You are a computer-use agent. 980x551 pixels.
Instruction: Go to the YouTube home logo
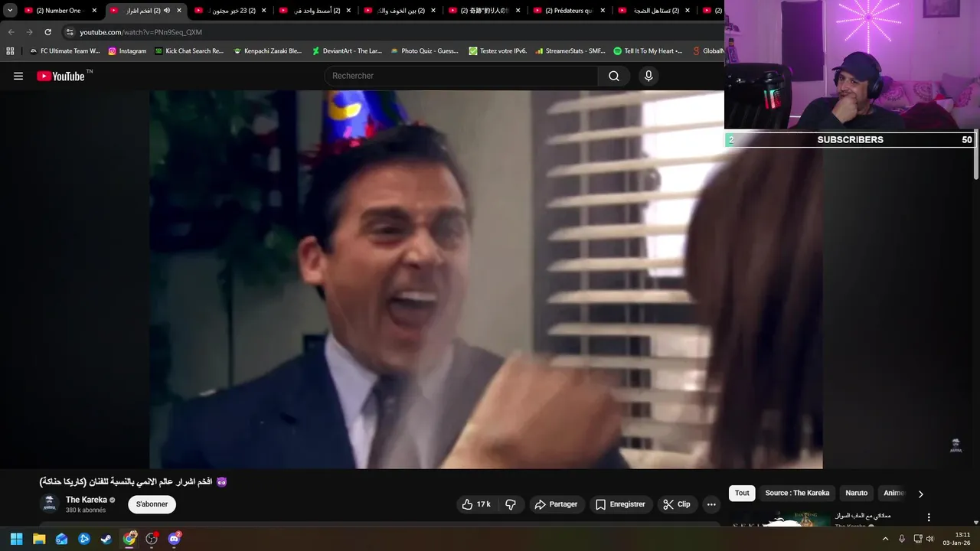click(60, 76)
